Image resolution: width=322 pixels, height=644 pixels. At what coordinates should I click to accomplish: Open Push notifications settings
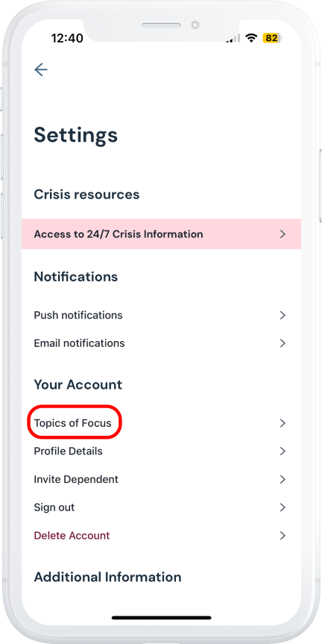click(x=161, y=315)
